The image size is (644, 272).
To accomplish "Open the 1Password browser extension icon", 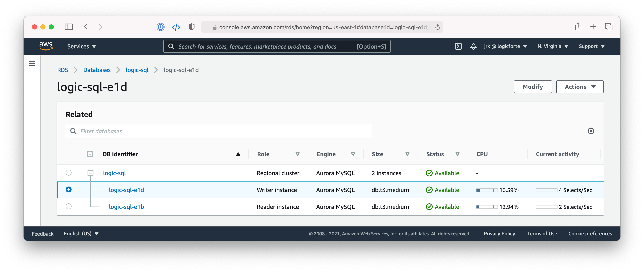I will coord(161,27).
